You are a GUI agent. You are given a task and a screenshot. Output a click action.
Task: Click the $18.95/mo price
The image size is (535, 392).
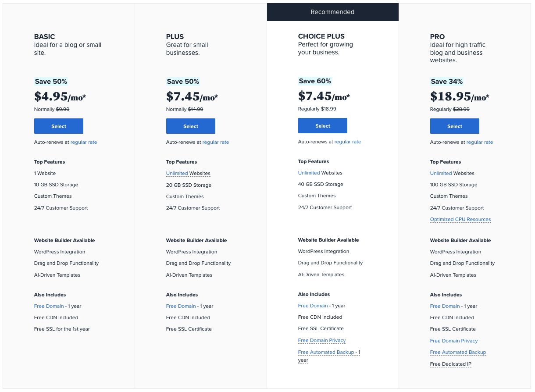pyautogui.click(x=460, y=96)
